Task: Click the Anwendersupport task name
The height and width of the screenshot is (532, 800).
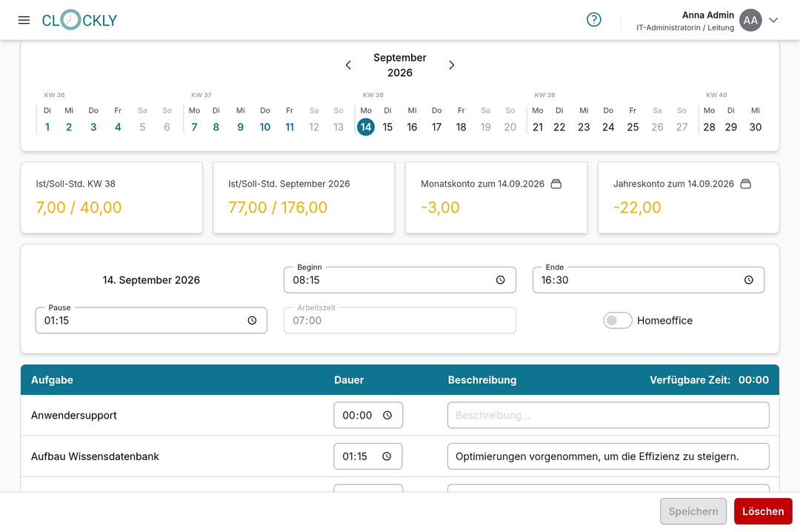Action: (x=74, y=416)
